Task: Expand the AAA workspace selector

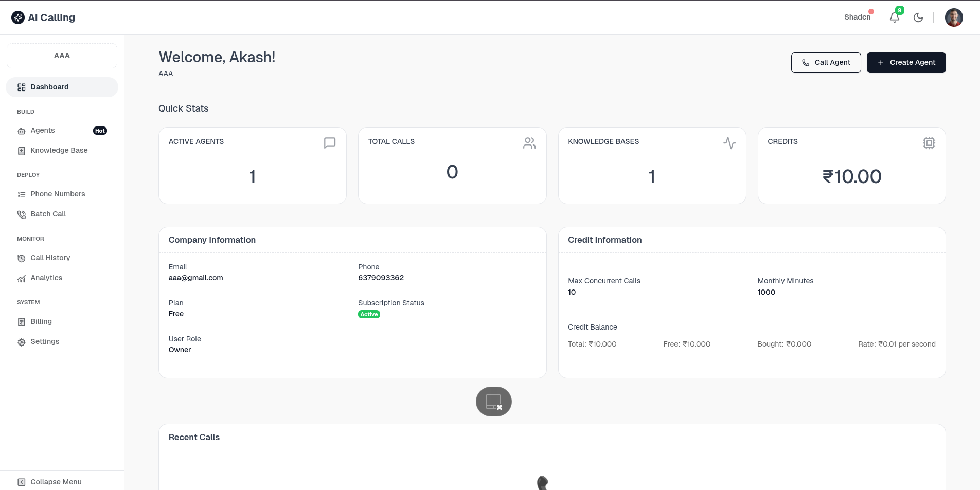Action: (62, 56)
